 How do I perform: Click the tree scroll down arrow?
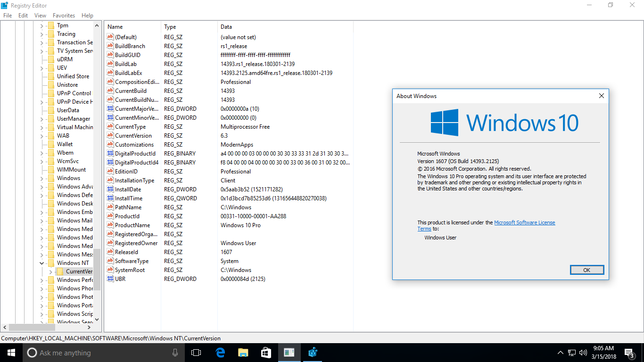(x=97, y=319)
